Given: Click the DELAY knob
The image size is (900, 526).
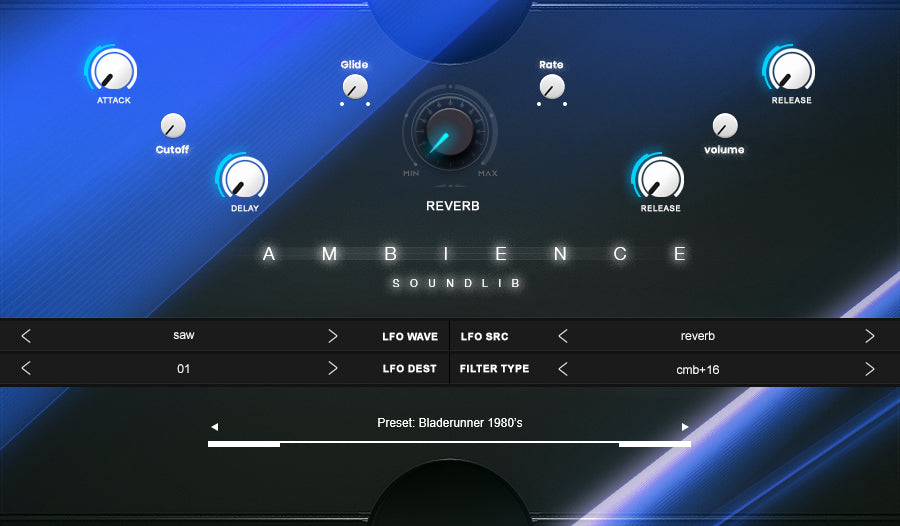Looking at the screenshot, I should tap(244, 178).
